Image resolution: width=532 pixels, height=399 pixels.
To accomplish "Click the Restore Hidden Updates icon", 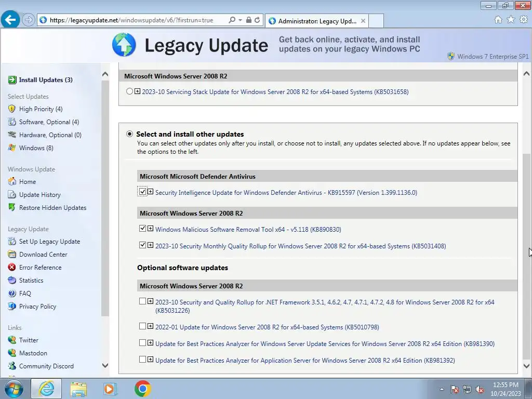I will tap(12, 207).
